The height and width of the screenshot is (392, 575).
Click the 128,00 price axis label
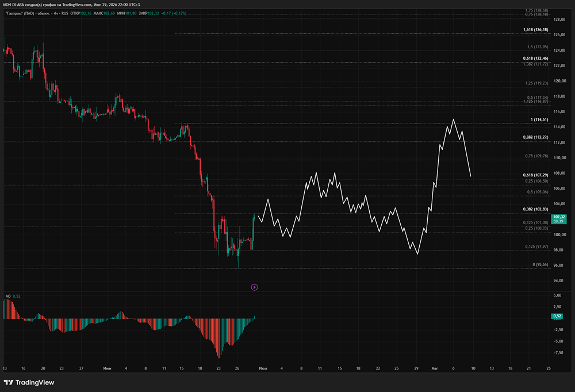tap(559, 20)
